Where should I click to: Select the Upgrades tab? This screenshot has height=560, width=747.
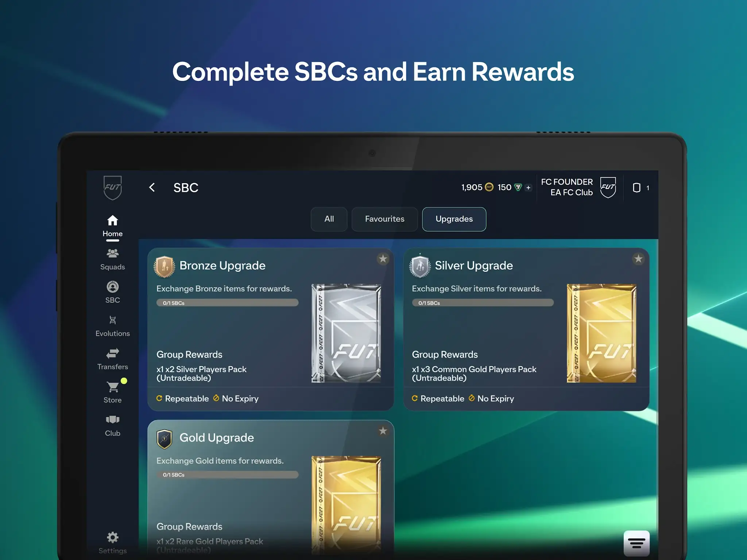click(454, 219)
